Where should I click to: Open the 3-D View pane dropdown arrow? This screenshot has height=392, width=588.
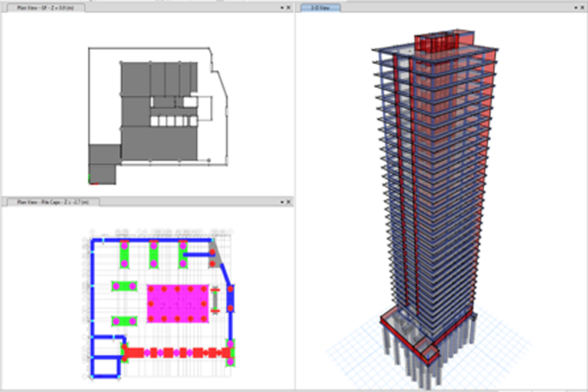tap(576, 7)
